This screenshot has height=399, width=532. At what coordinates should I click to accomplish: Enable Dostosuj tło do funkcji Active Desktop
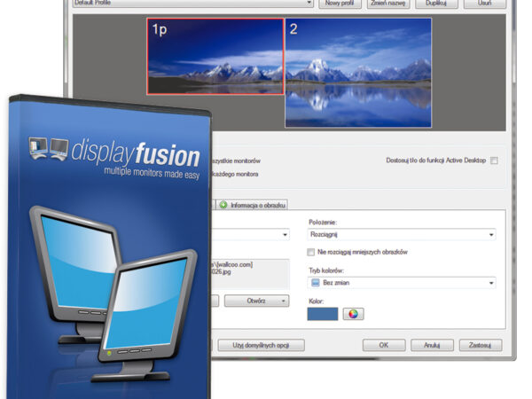494,160
